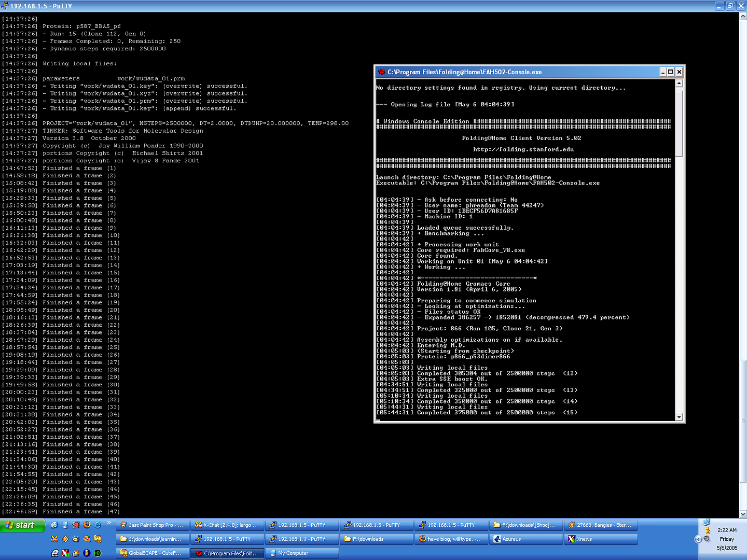
Task: Switch to 'have blog, will type' Firefox window
Action: point(451,539)
